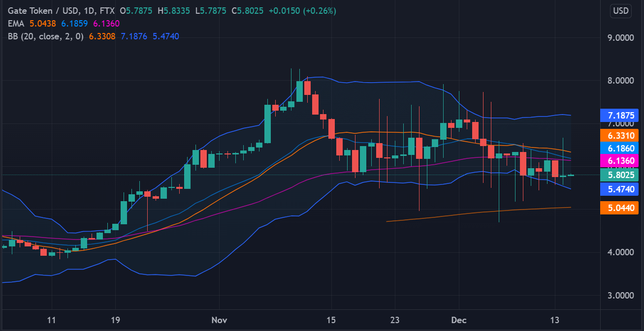This screenshot has height=331, width=644.
Task: Click the 11 date label on time axis
Action: tap(51, 320)
